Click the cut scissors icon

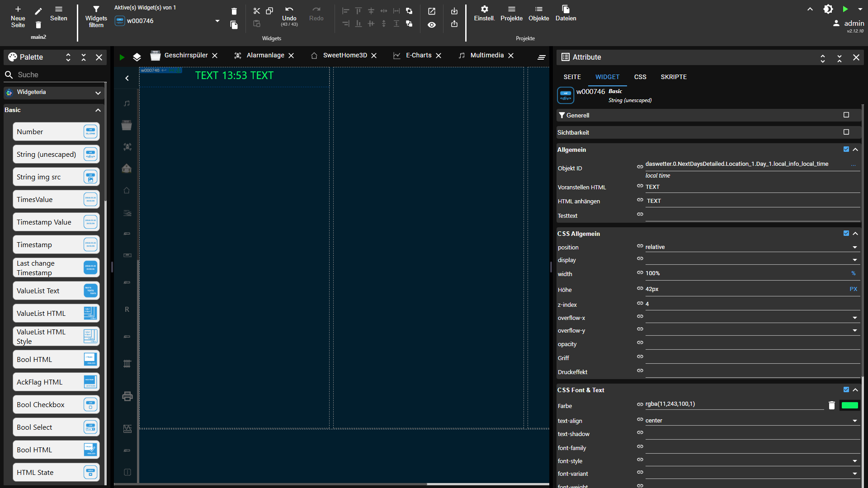(x=256, y=11)
